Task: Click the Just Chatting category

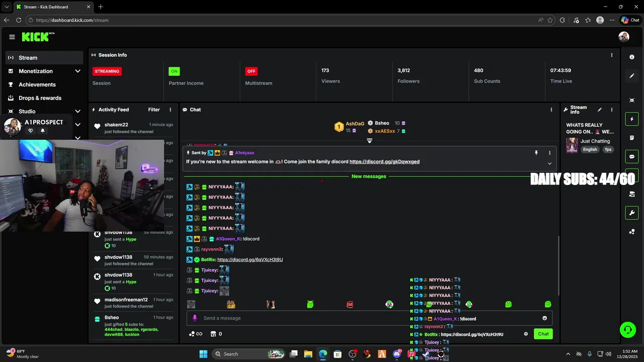Action: point(595,141)
